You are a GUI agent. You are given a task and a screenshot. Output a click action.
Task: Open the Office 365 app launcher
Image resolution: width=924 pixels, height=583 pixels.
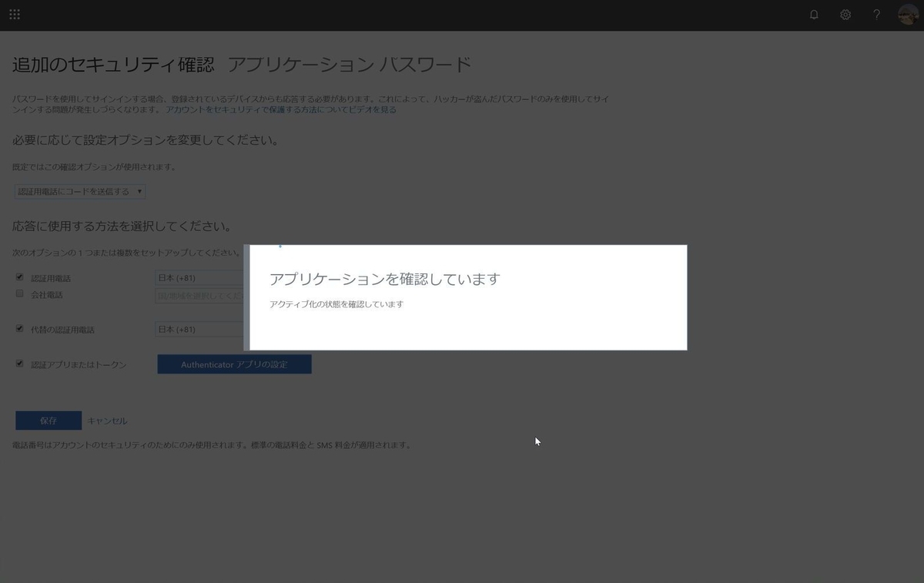14,14
